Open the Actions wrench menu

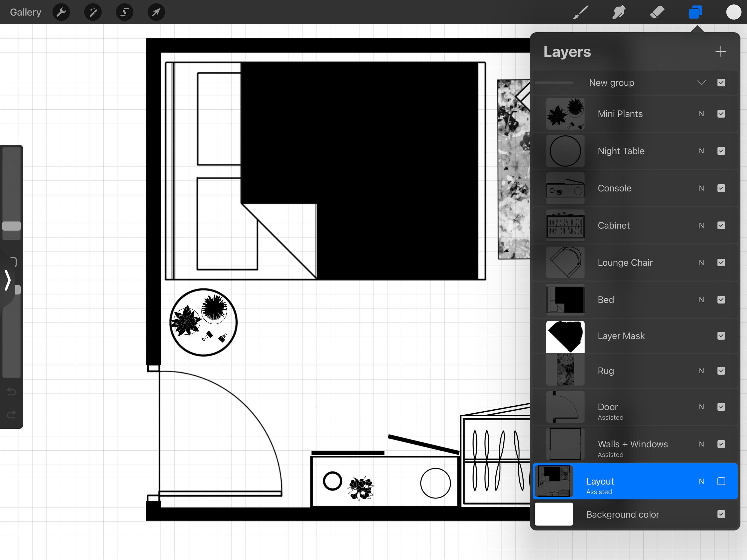[x=61, y=12]
